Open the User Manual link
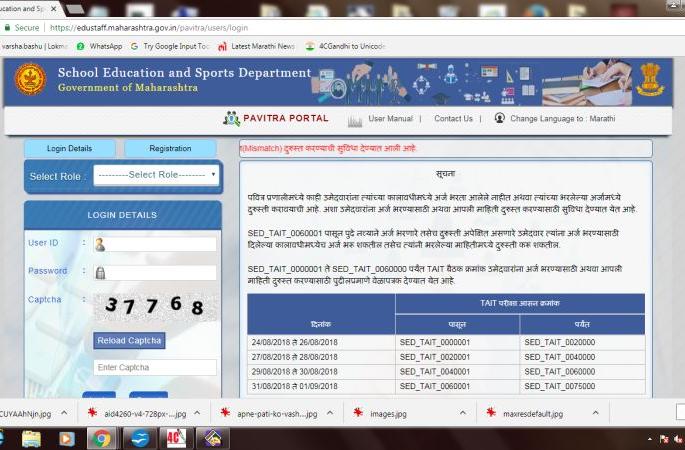The width and height of the screenshot is (685, 450). [x=390, y=118]
